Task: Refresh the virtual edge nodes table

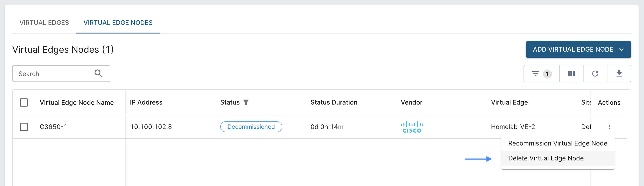Action: coord(595,74)
